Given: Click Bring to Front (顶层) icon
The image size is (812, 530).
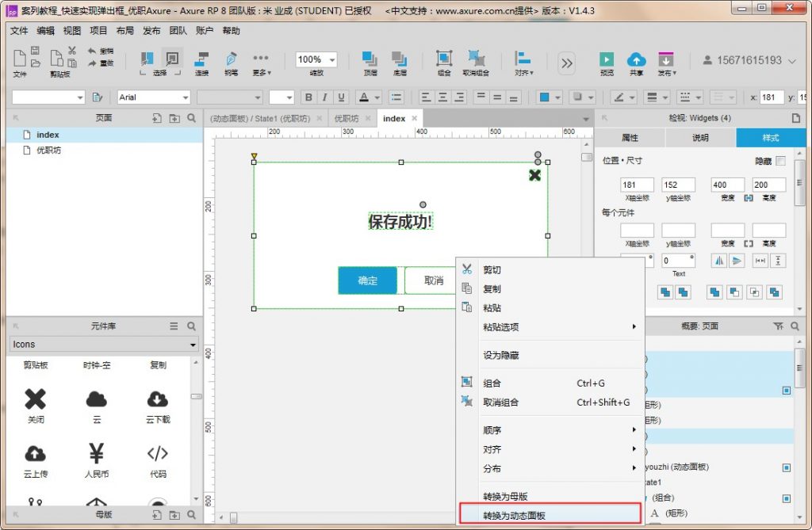Looking at the screenshot, I should point(370,59).
